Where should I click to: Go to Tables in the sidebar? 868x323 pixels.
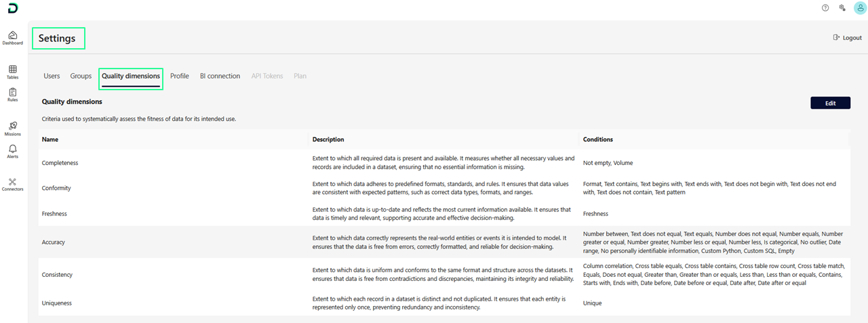(x=12, y=71)
